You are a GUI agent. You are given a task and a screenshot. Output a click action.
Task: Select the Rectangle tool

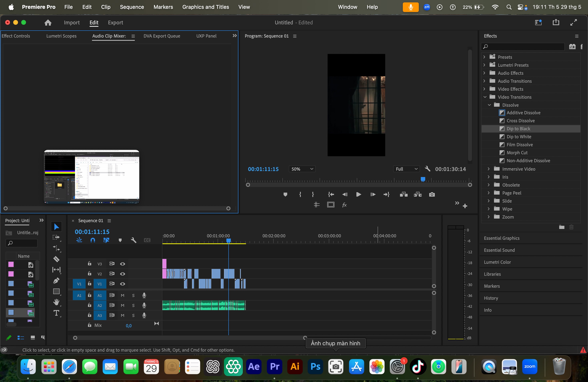56,291
